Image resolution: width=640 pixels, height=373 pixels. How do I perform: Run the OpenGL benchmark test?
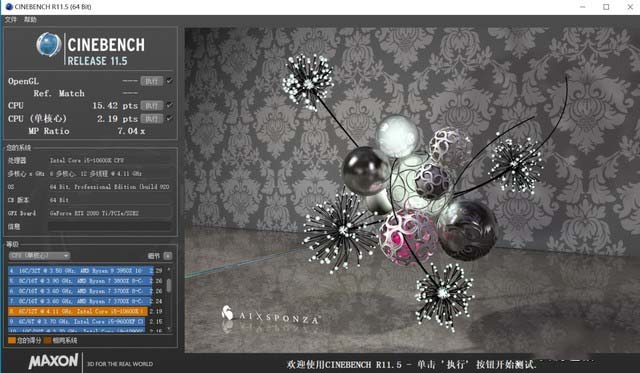click(152, 81)
